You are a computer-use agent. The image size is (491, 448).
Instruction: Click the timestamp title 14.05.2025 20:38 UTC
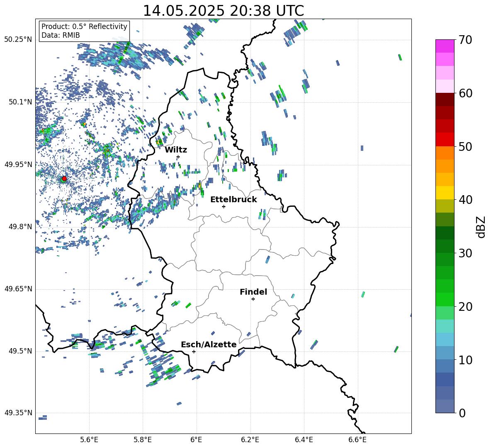(x=223, y=11)
